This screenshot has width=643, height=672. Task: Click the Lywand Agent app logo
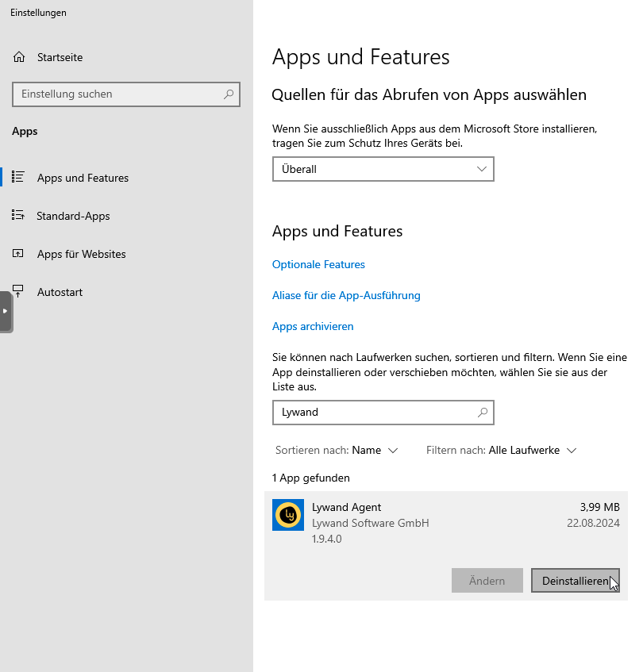click(x=288, y=515)
